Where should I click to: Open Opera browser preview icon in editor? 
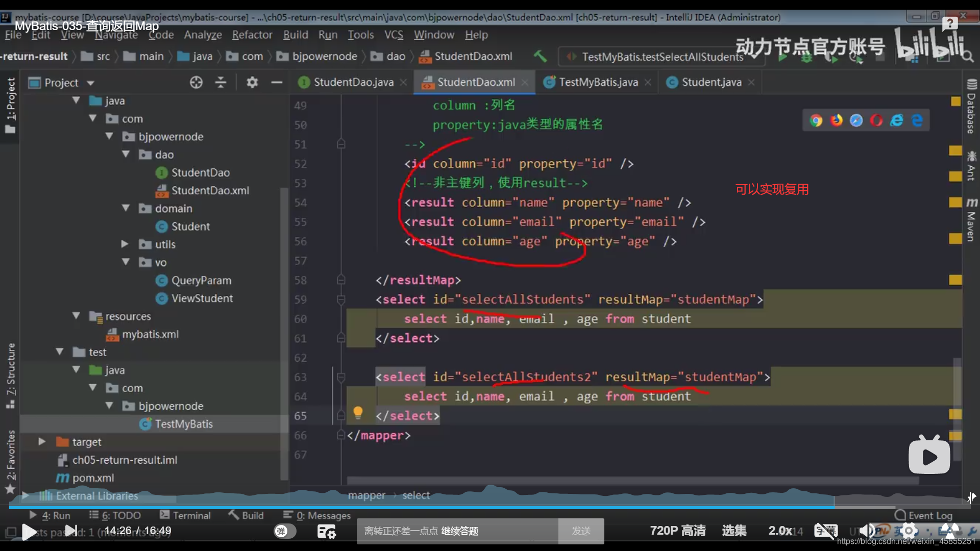point(876,120)
